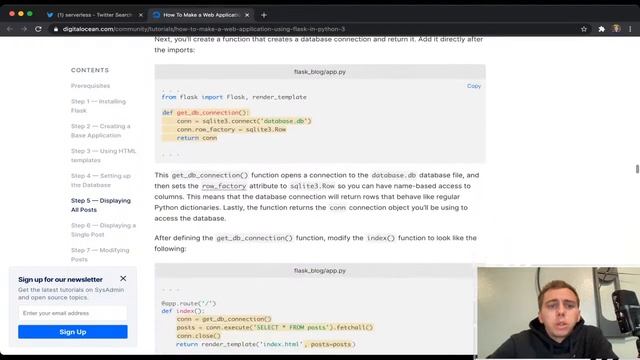Click the webcam video overlay of the presenter
The width and height of the screenshot is (640, 360).
point(558,313)
